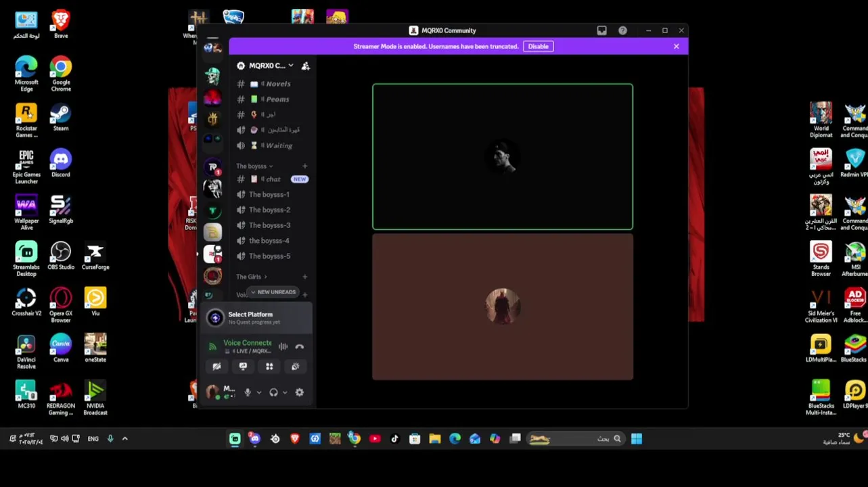
Task: Open Quest Select Platform icon
Action: 215,318
